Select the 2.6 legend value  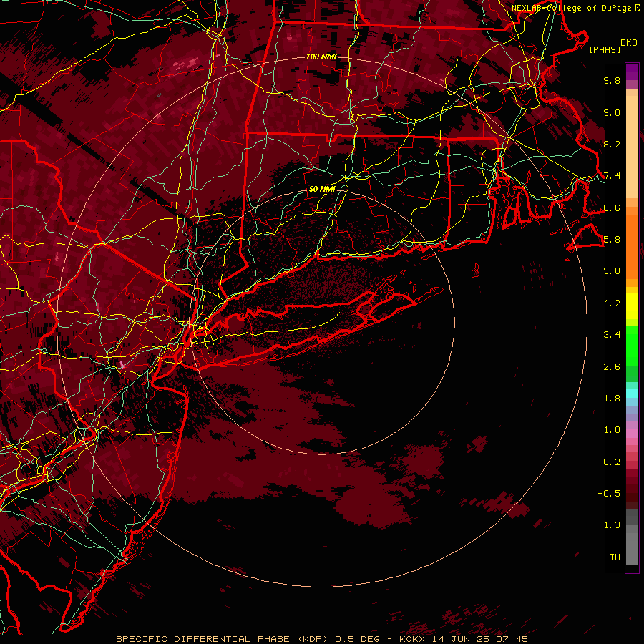click(x=612, y=367)
